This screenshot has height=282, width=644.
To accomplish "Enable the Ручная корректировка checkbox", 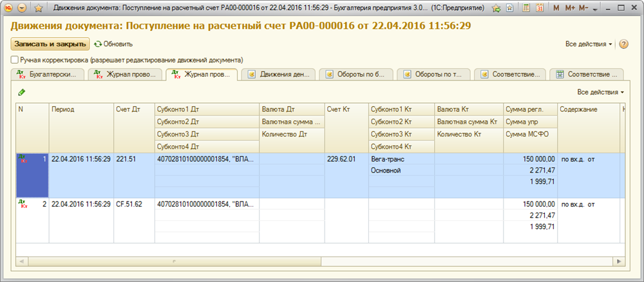I will (15, 59).
